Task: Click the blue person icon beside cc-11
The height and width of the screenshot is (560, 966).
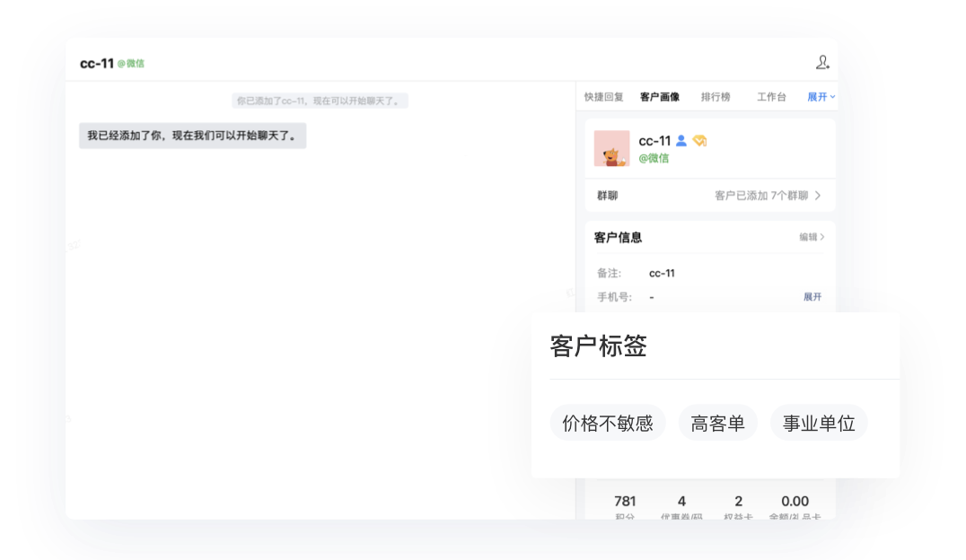Action: (x=681, y=141)
